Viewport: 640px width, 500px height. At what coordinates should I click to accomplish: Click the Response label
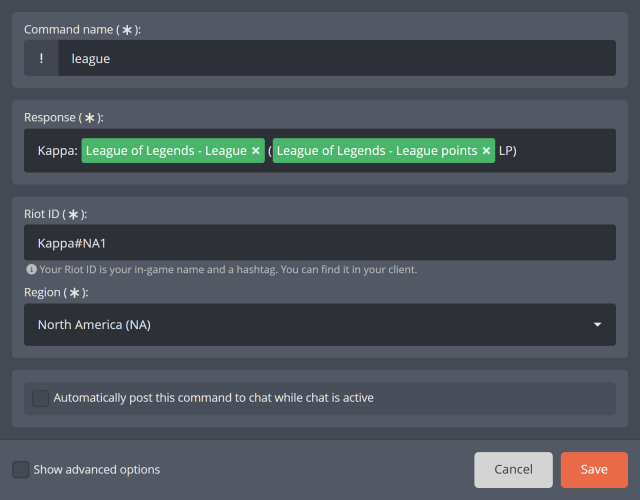pos(64,118)
